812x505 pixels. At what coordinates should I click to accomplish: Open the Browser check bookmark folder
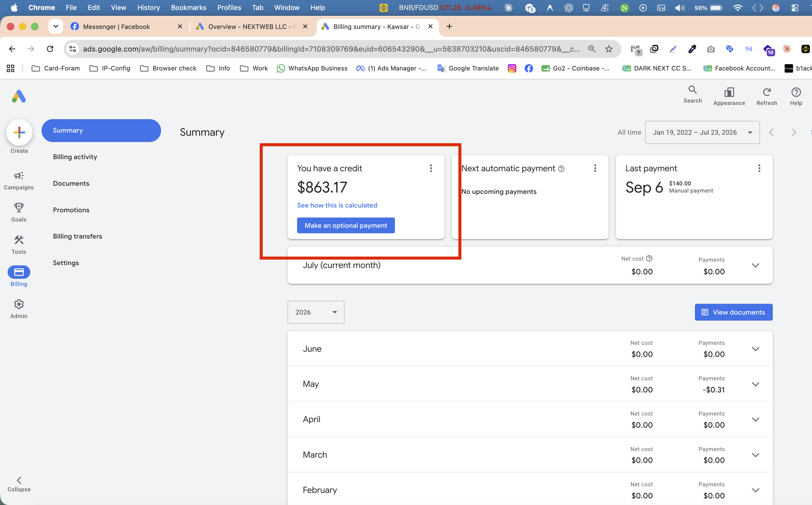(168, 68)
